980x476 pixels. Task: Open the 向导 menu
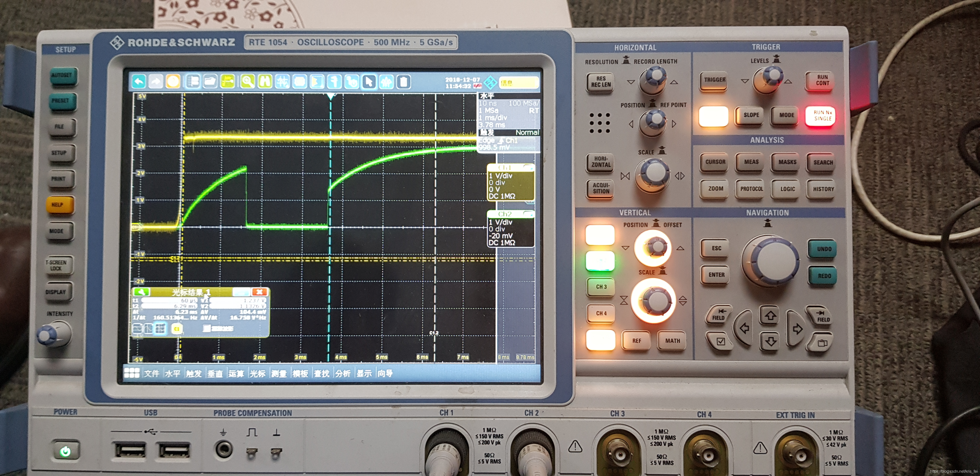(385, 373)
